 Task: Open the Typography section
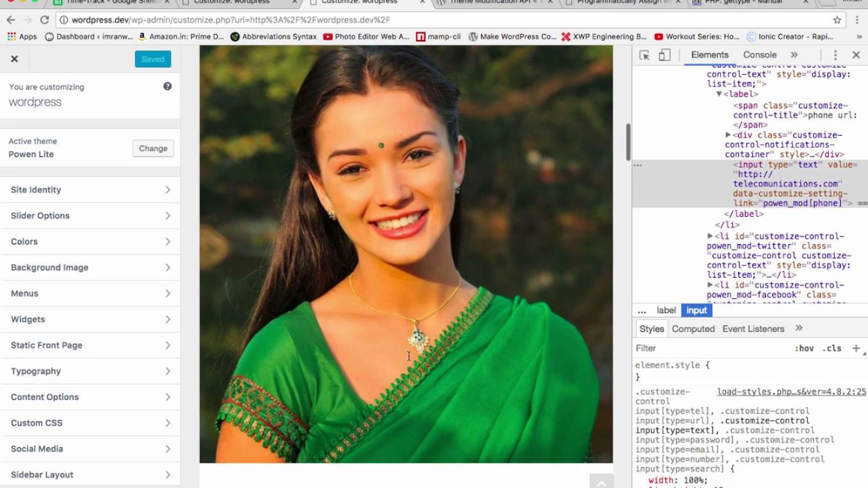[90, 371]
